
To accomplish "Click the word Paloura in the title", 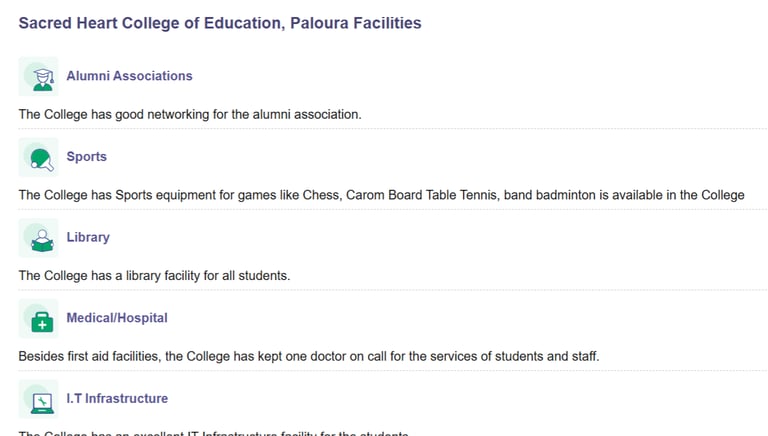I will click(x=319, y=23).
